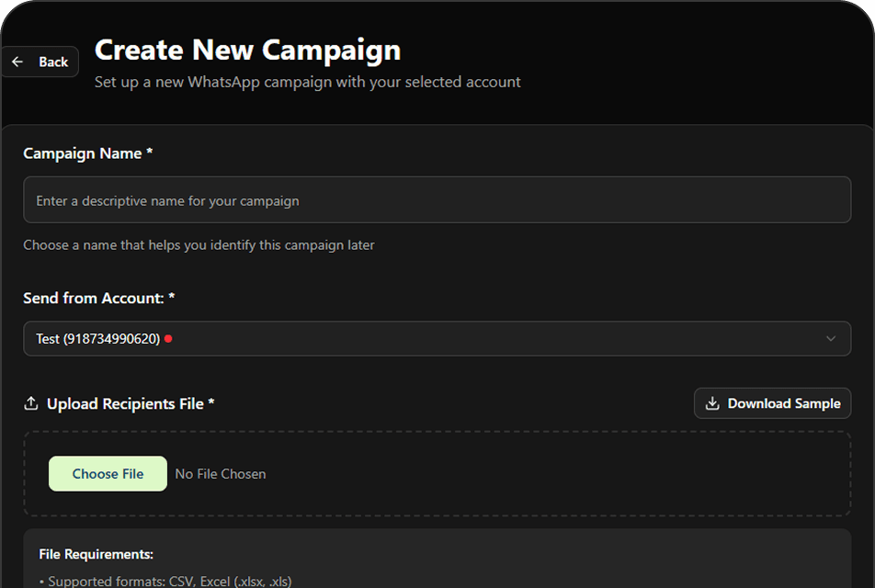Open the Send from Account dropdown
The height and width of the screenshot is (588, 875).
[437, 339]
